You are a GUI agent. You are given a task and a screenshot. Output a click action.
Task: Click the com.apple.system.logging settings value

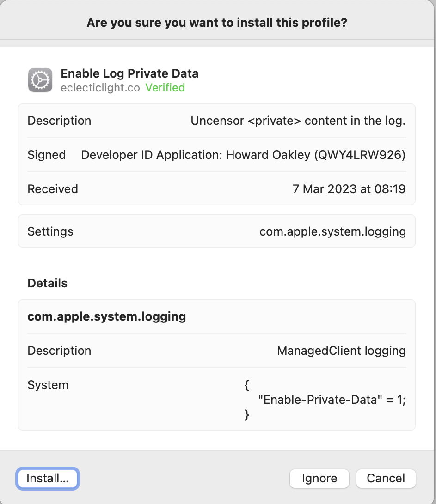332,231
